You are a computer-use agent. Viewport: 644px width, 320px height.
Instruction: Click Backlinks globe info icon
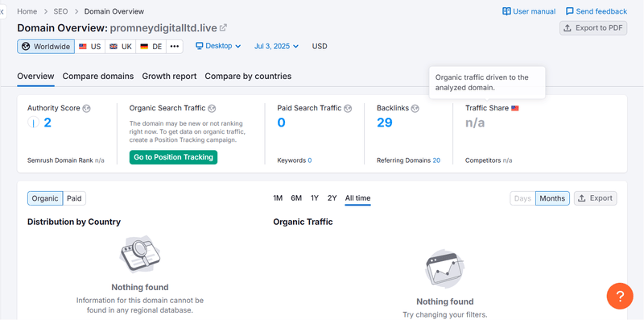pos(415,108)
